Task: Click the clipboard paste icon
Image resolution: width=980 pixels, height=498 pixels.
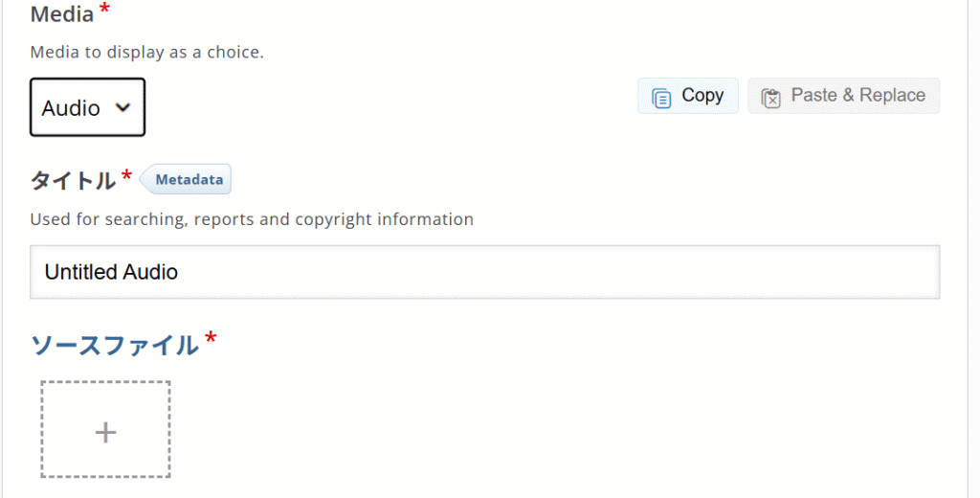Action: pos(770,97)
